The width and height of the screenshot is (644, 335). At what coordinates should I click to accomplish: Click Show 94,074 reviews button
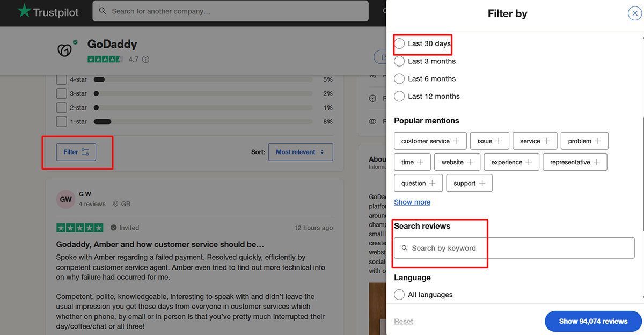(593, 321)
